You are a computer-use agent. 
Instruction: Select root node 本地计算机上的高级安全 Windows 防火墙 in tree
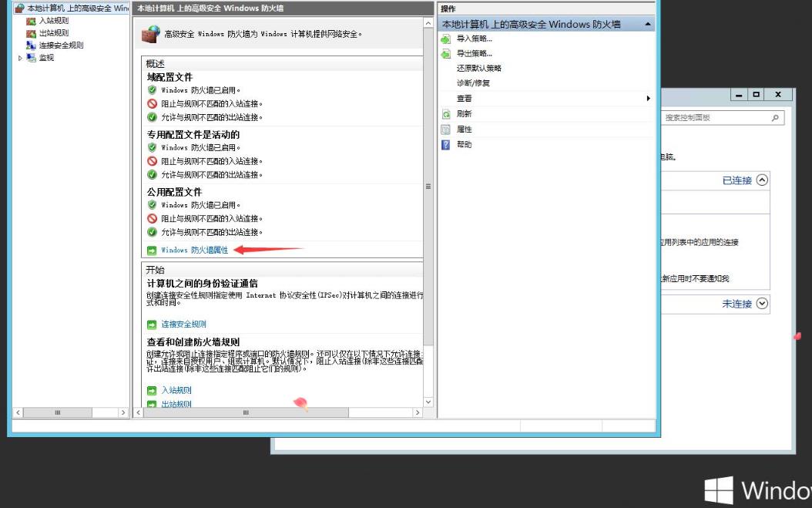pyautogui.click(x=78, y=8)
